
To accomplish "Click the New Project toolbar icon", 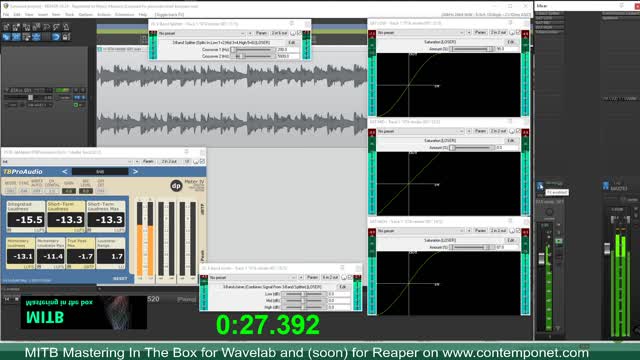I will 6,27.
